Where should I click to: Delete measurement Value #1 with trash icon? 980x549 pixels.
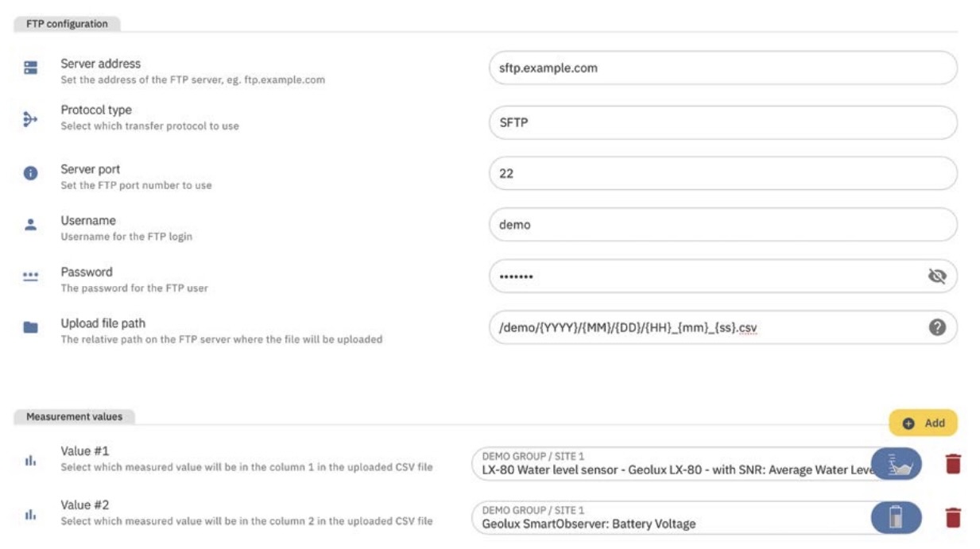pos(953,464)
